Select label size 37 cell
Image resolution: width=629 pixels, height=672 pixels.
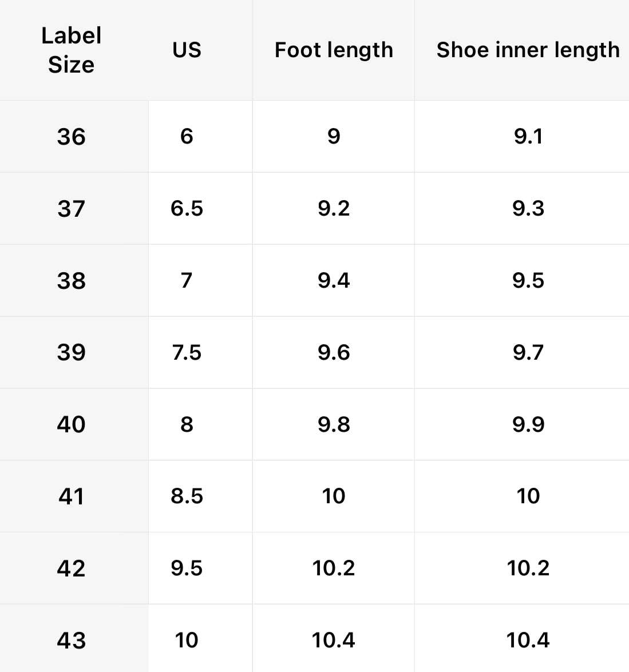tap(72, 209)
